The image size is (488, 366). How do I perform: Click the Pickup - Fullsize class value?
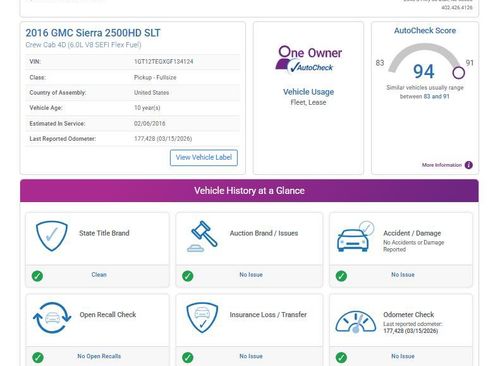(x=155, y=77)
